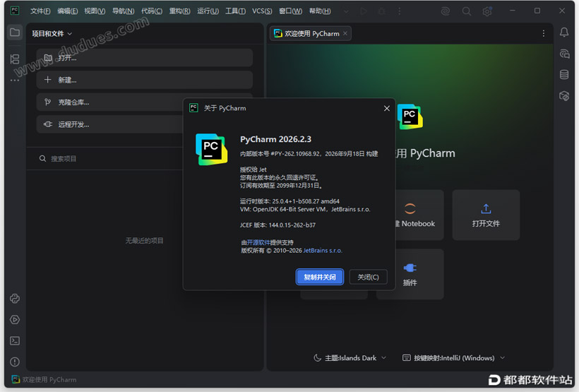Open the Problems tool window icon

15,362
